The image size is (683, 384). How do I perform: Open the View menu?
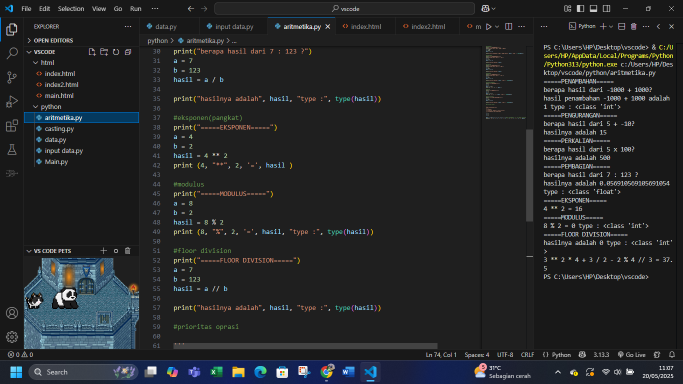(99, 8)
